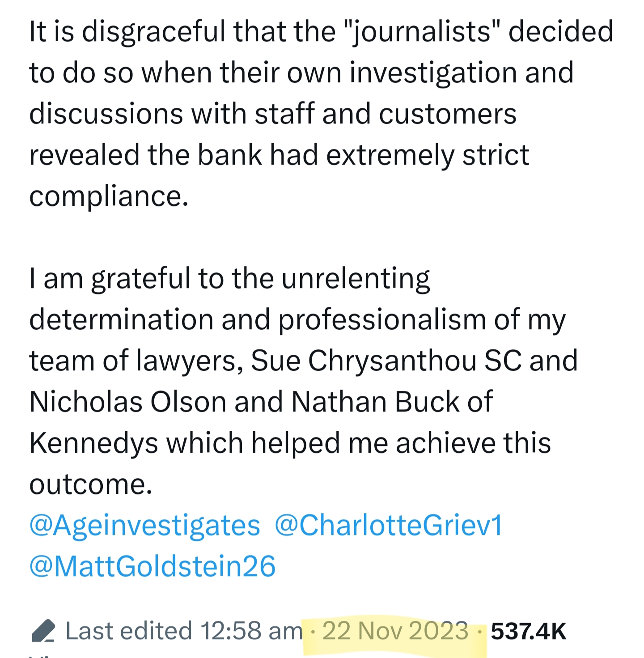Click the word "professionalism"

pos(382,319)
